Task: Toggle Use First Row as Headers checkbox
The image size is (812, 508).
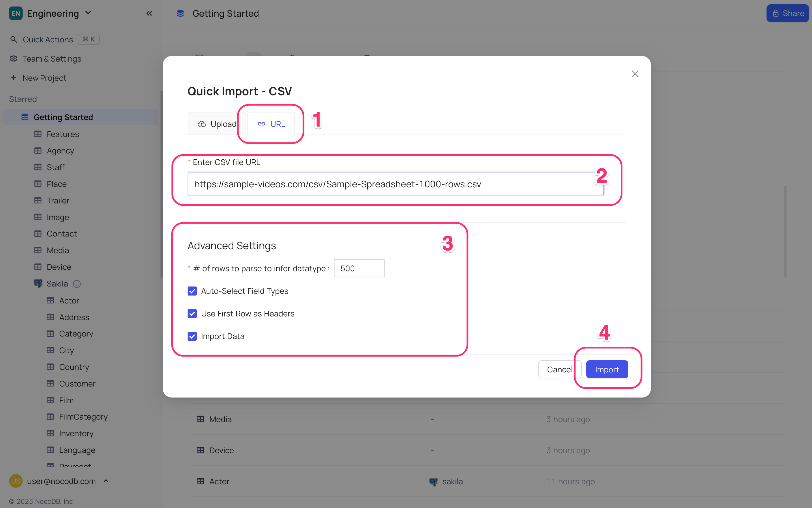Action: point(192,313)
